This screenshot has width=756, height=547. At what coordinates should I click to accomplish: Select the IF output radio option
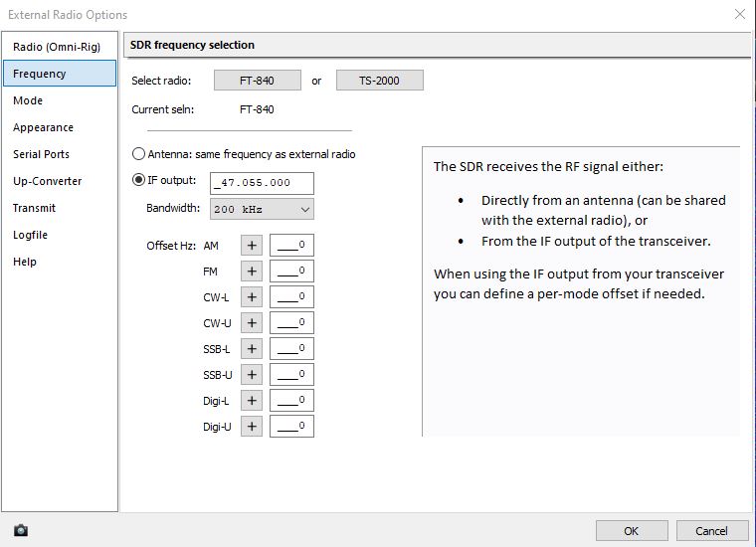139,181
